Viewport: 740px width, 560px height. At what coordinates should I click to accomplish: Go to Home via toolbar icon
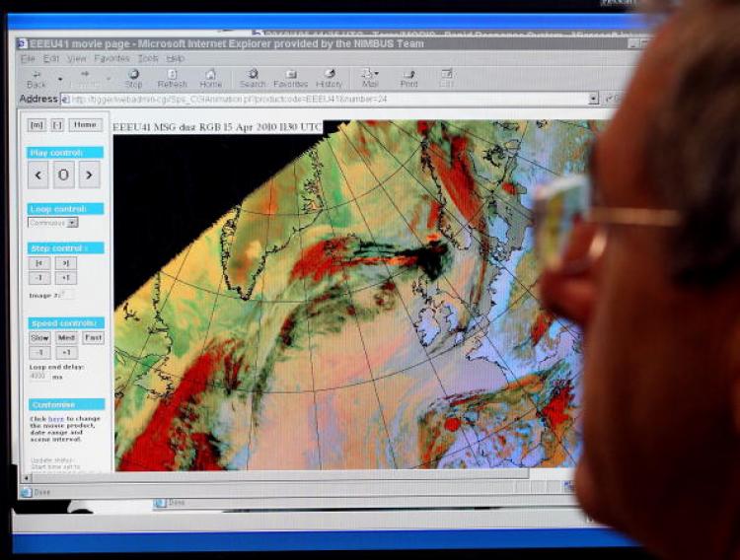point(210,77)
